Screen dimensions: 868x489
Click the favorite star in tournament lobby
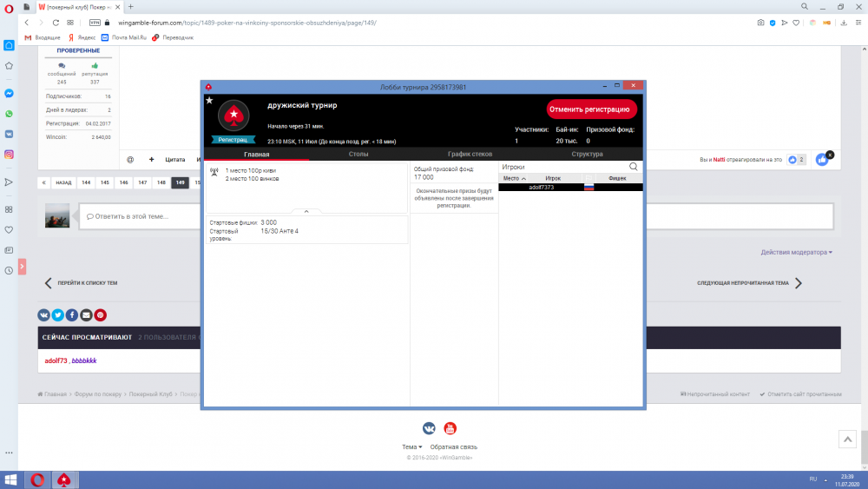click(209, 101)
